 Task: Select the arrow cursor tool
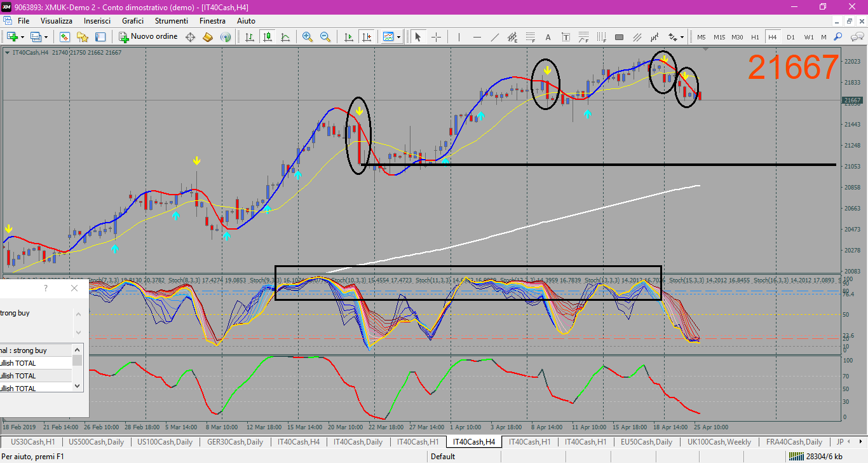coord(417,37)
